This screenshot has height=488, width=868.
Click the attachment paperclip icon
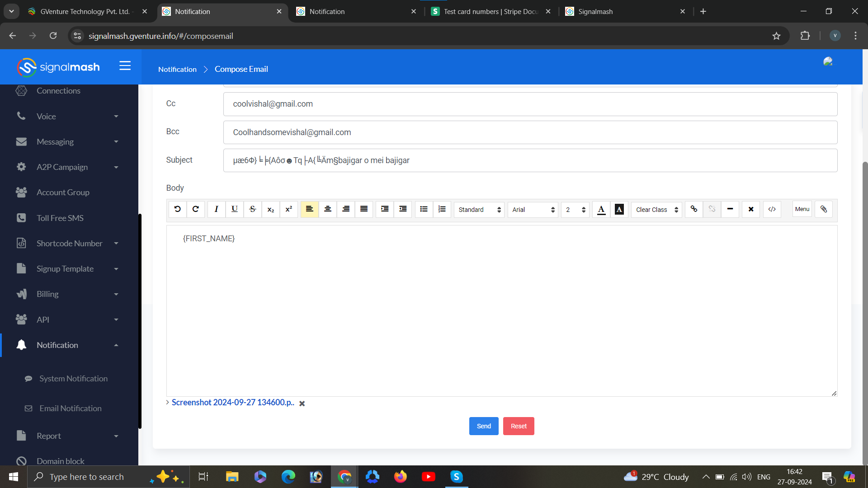pyautogui.click(x=823, y=209)
